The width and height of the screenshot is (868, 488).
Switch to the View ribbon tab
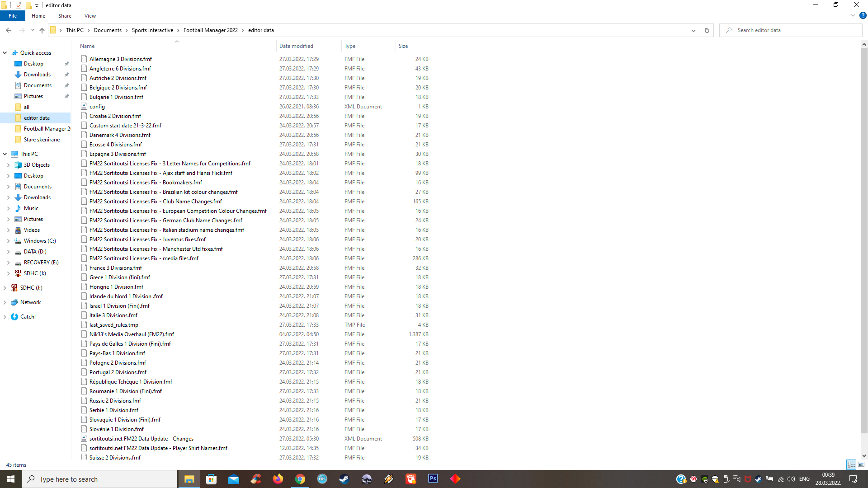tap(90, 16)
